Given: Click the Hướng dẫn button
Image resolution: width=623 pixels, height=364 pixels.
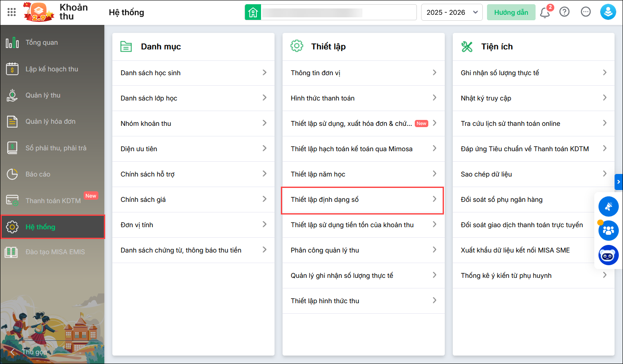Looking at the screenshot, I should tap(511, 13).
